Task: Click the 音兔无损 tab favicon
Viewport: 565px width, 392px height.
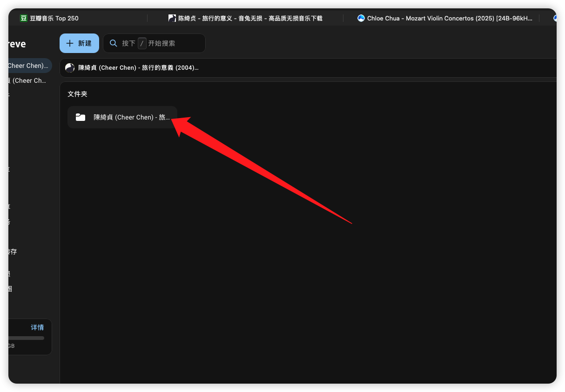Action: [172, 18]
